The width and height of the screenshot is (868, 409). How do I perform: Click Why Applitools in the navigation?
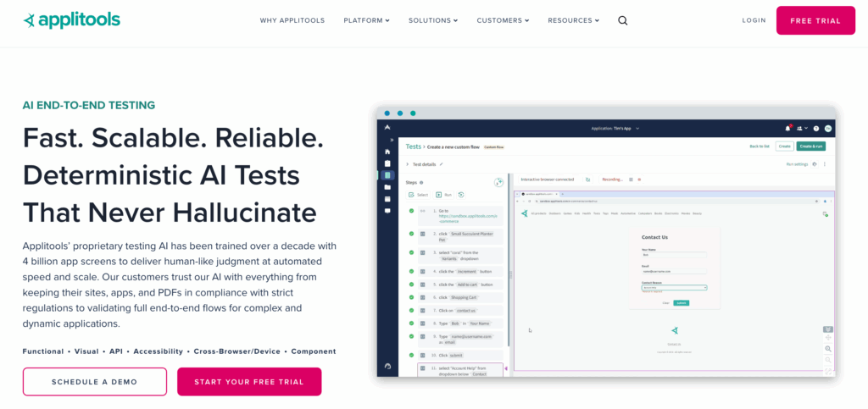point(292,21)
